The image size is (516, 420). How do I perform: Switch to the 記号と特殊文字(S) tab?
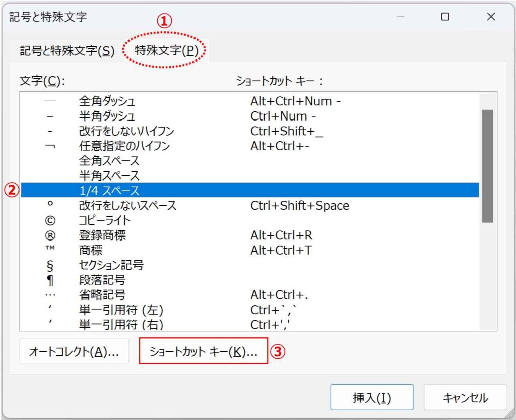click(67, 51)
